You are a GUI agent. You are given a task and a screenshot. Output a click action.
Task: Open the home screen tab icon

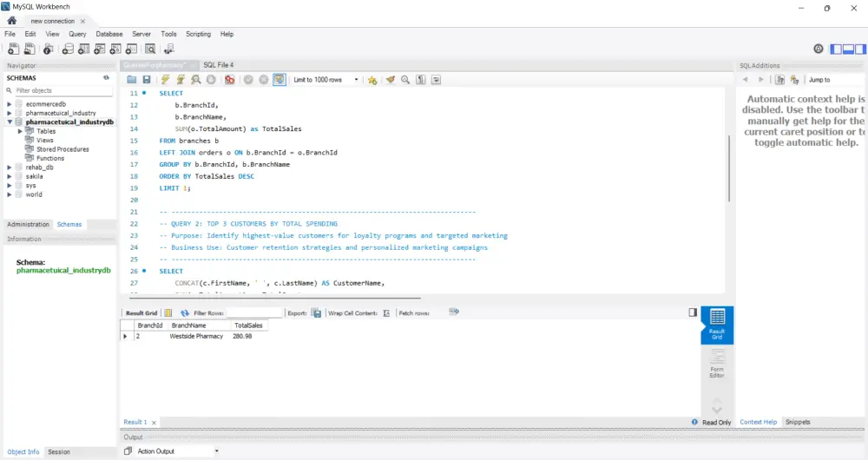[x=11, y=21]
